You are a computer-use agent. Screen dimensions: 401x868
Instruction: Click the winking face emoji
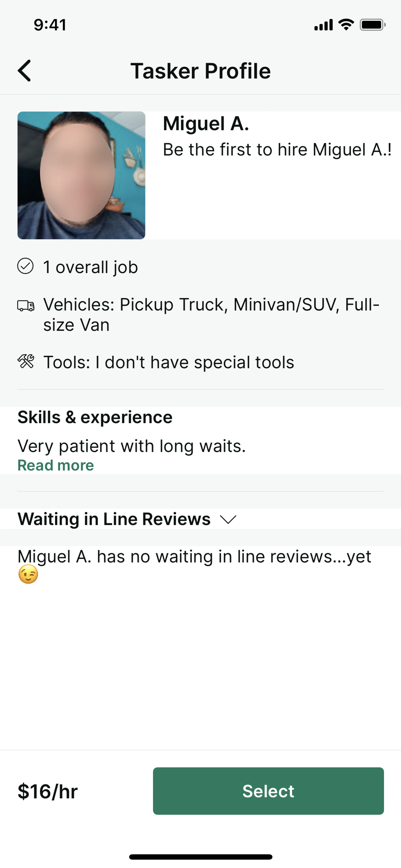[x=28, y=574]
